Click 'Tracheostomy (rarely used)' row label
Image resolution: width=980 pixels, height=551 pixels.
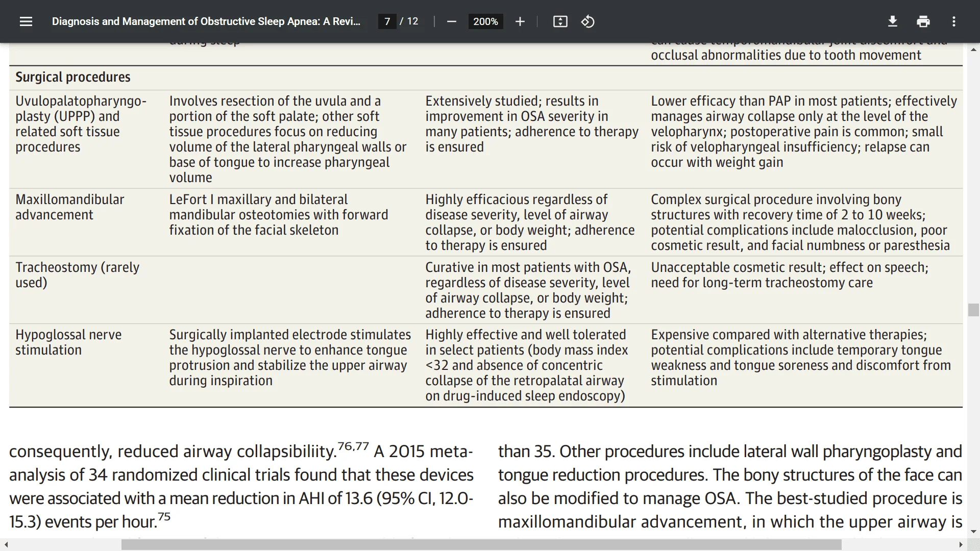pos(77,275)
